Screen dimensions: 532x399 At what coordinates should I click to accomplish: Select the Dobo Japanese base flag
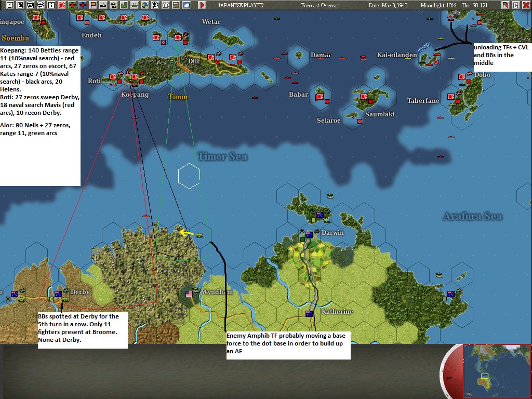pos(462,77)
